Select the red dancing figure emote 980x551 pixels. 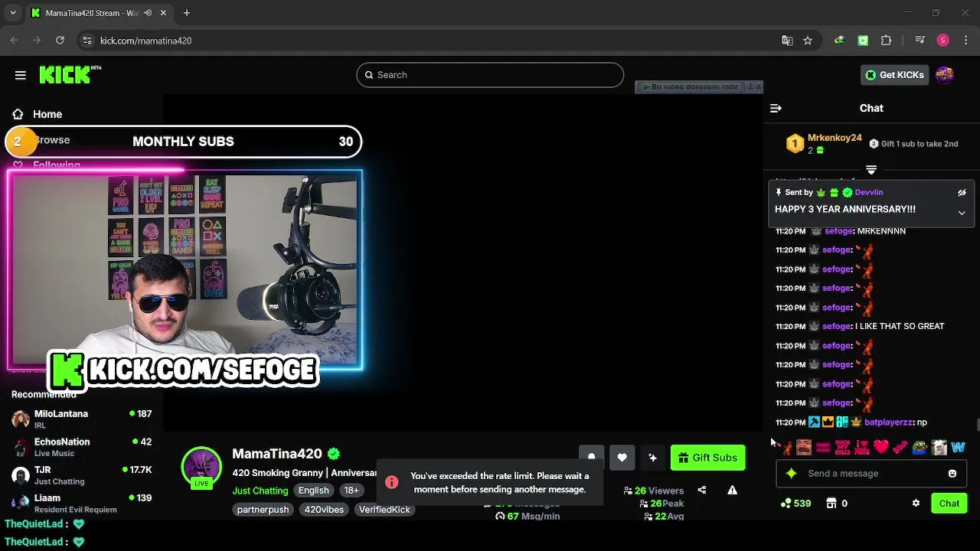[786, 447]
